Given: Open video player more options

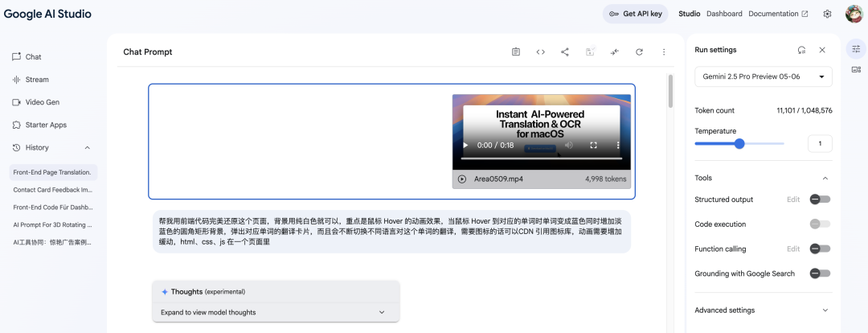Looking at the screenshot, I should tap(618, 146).
